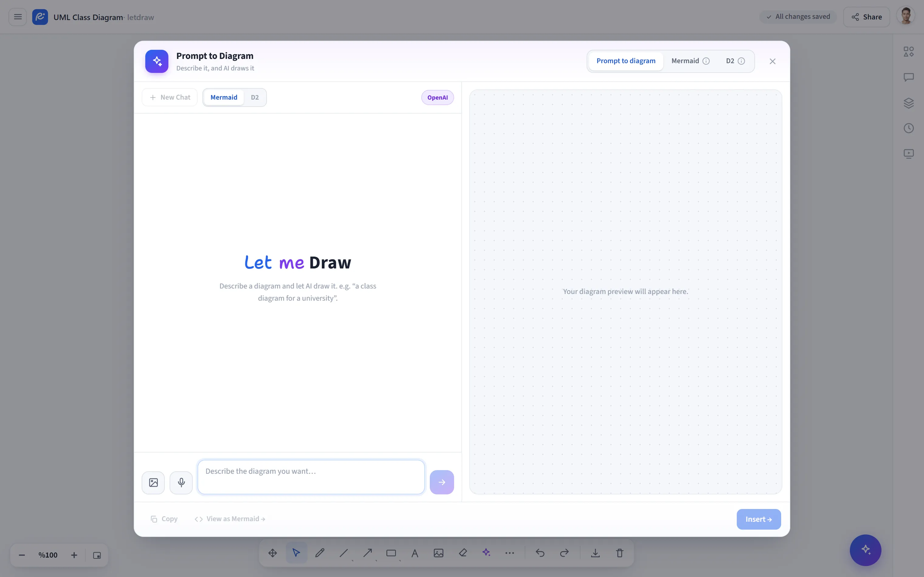Open the shapes library icon in right sidebar
Screen dimensions: 924x577
[909, 52]
